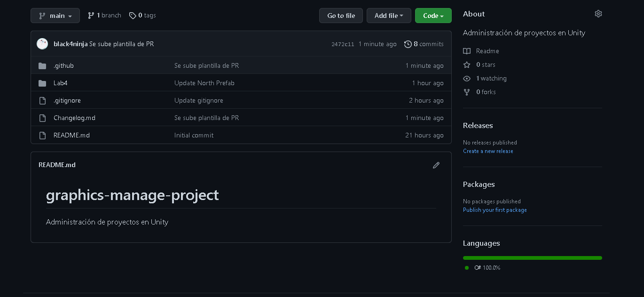The height and width of the screenshot is (297, 644).
Task: Click the commit history clock icon
Action: (408, 44)
